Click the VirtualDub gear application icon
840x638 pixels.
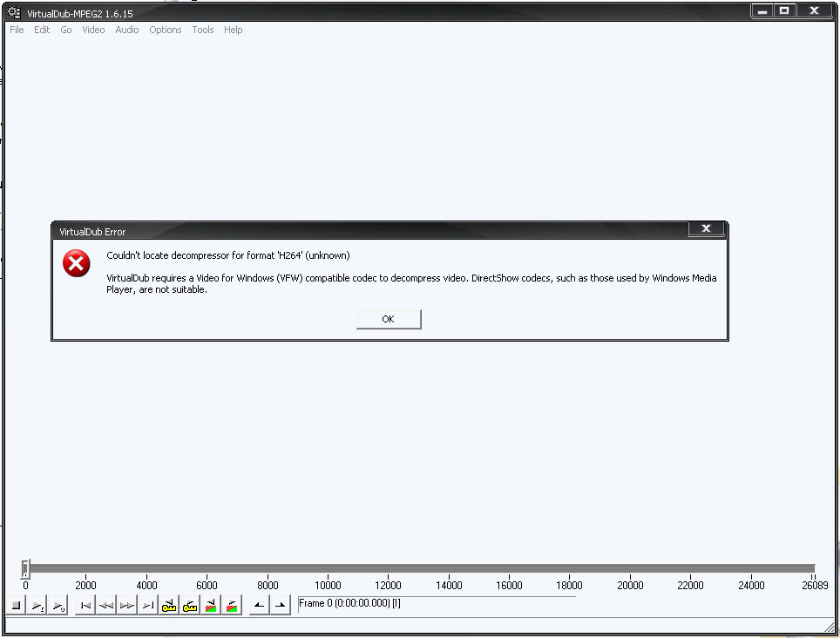pyautogui.click(x=14, y=12)
